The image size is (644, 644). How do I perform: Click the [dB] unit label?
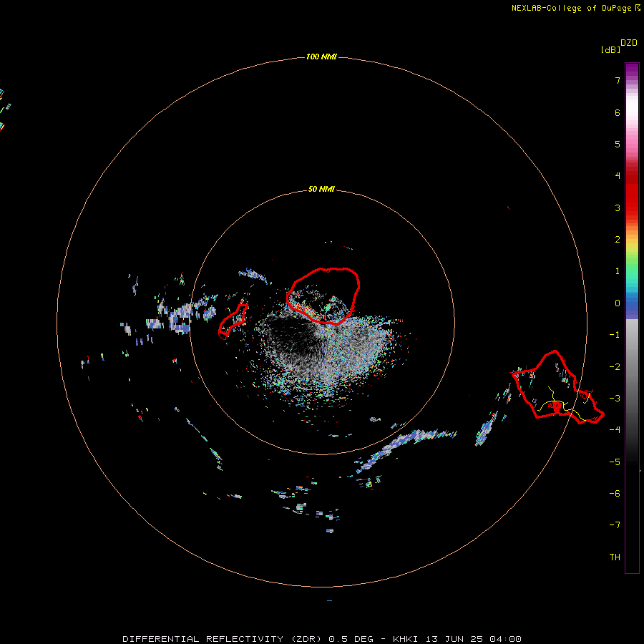click(611, 49)
